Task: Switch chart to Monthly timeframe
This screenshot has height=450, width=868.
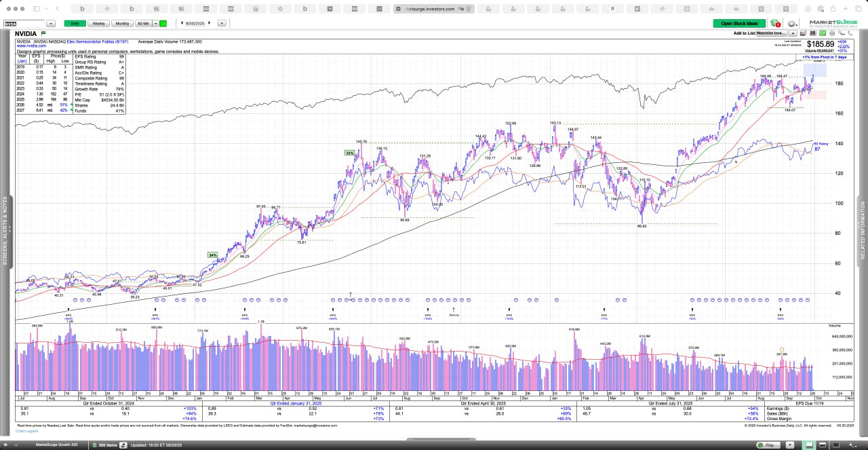Action: [122, 23]
